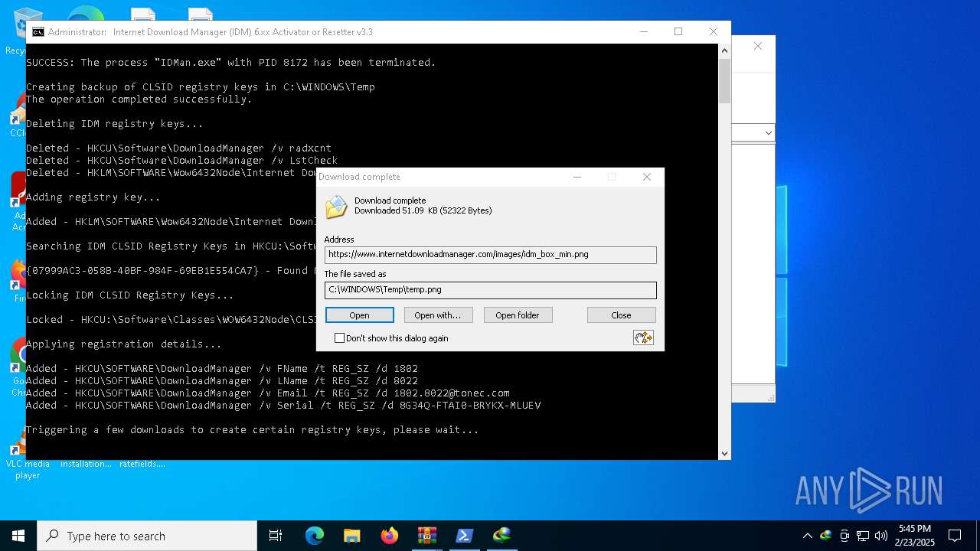This screenshot has height=551, width=980.
Task: Close the Download complete dialog with X
Action: [x=647, y=177]
